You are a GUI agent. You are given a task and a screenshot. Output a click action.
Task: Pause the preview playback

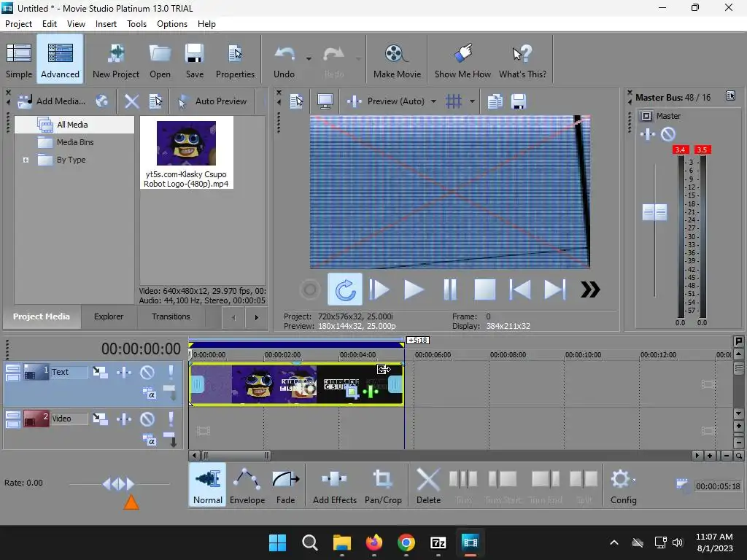point(449,289)
